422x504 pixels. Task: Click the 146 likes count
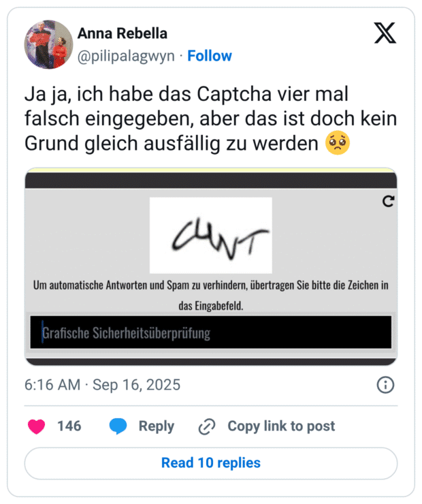pos(69,426)
